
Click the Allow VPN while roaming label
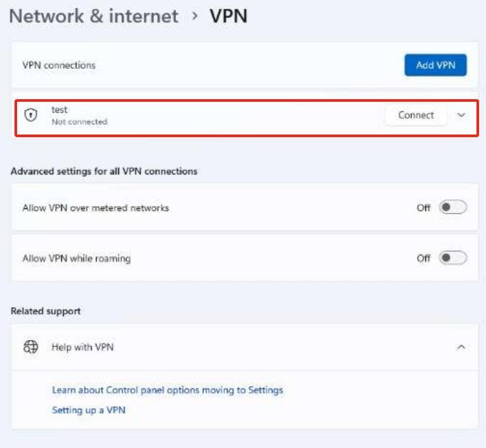coord(76,258)
